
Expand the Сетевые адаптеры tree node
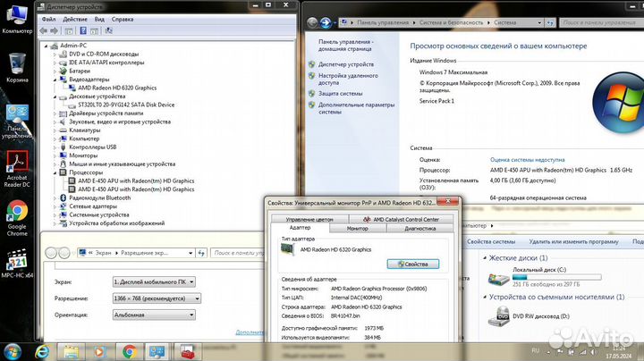[x=55, y=206]
